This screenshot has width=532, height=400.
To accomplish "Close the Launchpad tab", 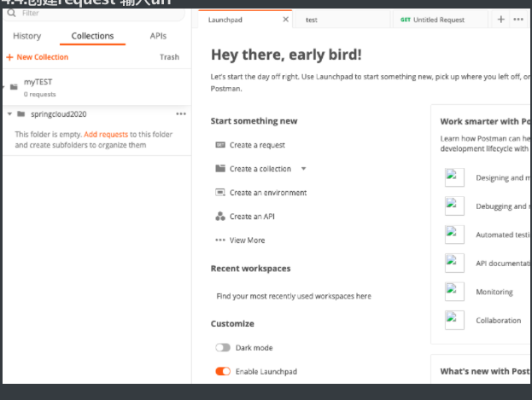I will (x=286, y=20).
